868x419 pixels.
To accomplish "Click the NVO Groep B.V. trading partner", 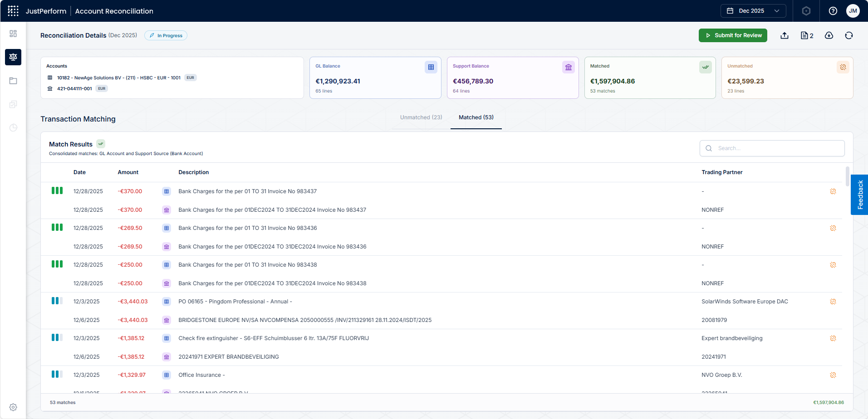I will (x=722, y=375).
